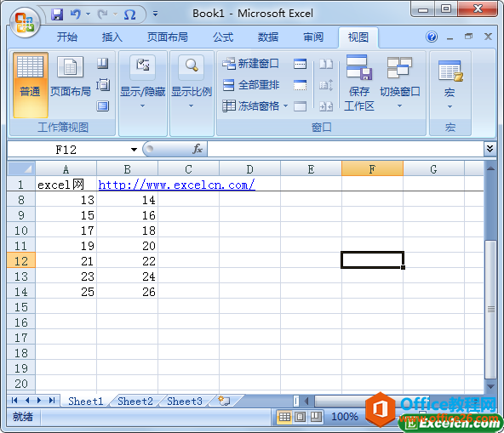Switch to Page Break Preview in status bar

[x=316, y=417]
